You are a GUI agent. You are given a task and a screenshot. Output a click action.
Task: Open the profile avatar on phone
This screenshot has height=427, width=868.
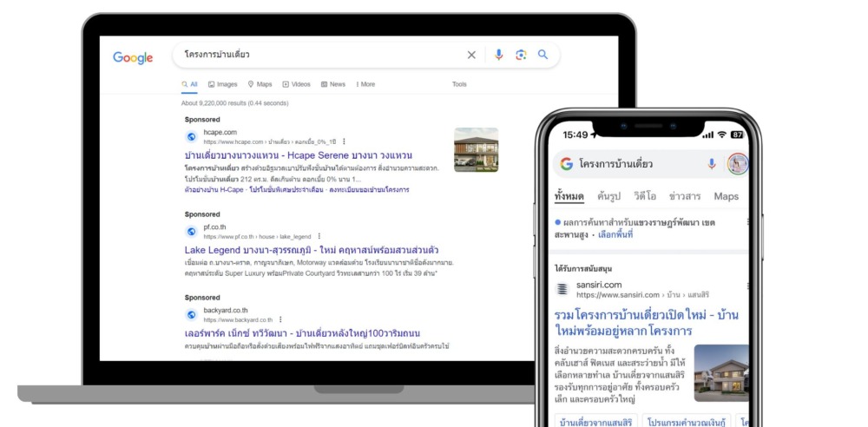pyautogui.click(x=738, y=164)
